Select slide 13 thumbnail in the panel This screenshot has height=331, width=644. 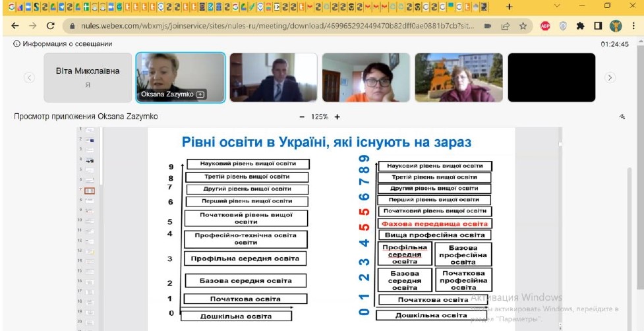click(x=90, y=251)
